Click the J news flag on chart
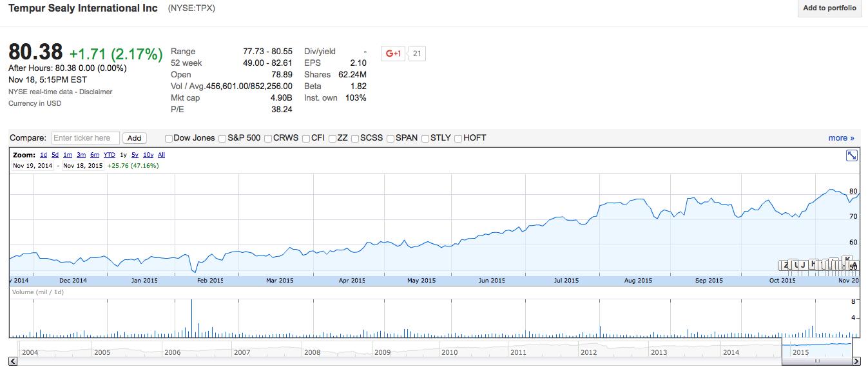 click(803, 264)
